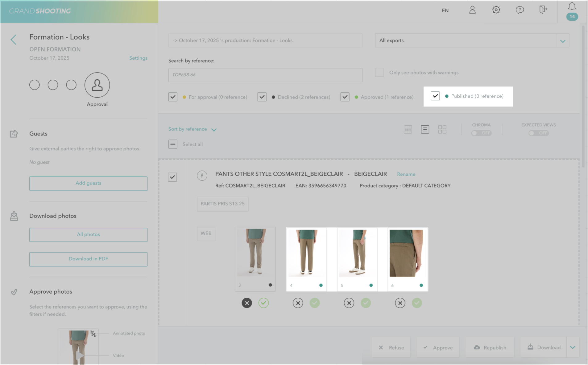Open the notifications bell with 14 badge
Screen dimensions: 588x365
572,11
